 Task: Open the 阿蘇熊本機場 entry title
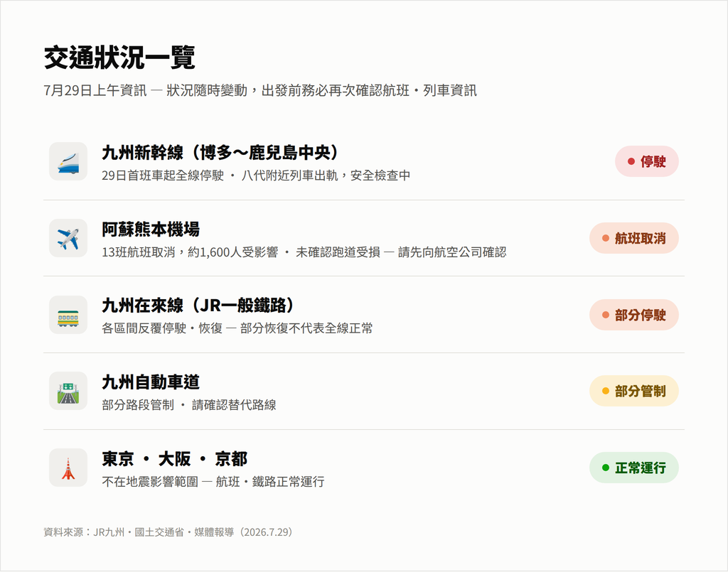(x=151, y=230)
